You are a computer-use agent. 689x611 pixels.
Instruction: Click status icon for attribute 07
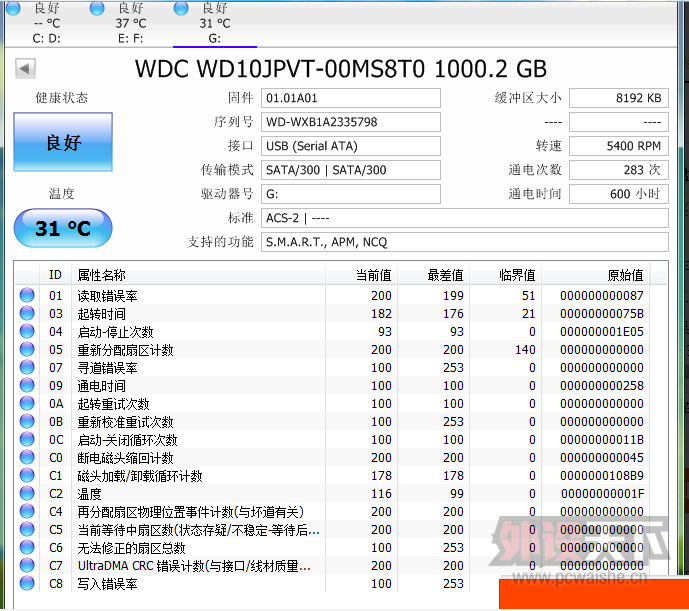pos(27,367)
